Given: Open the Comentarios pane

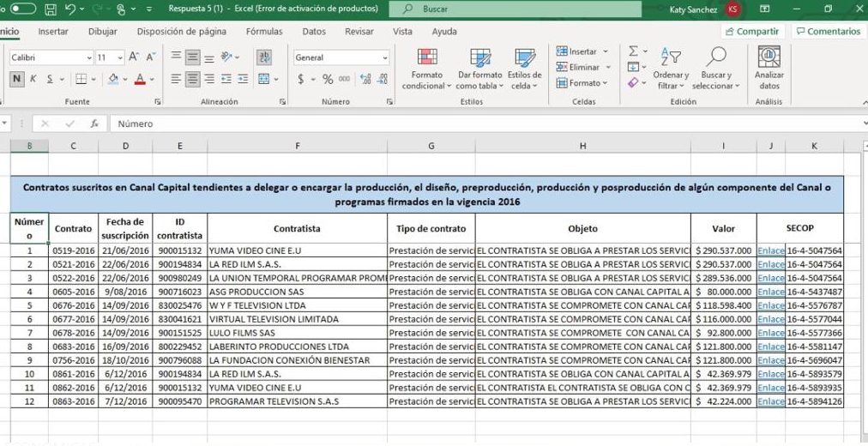Looking at the screenshot, I should (828, 32).
